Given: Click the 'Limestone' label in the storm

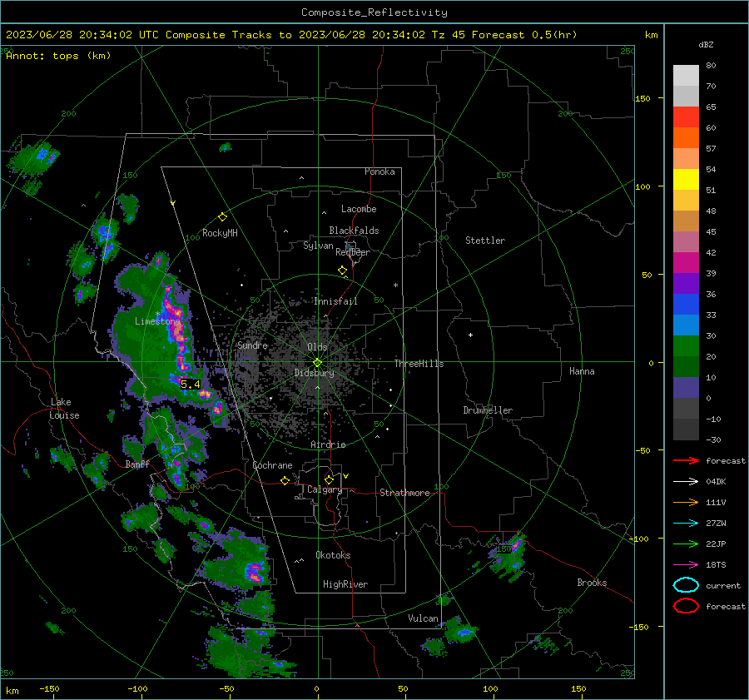Looking at the screenshot, I should [157, 321].
